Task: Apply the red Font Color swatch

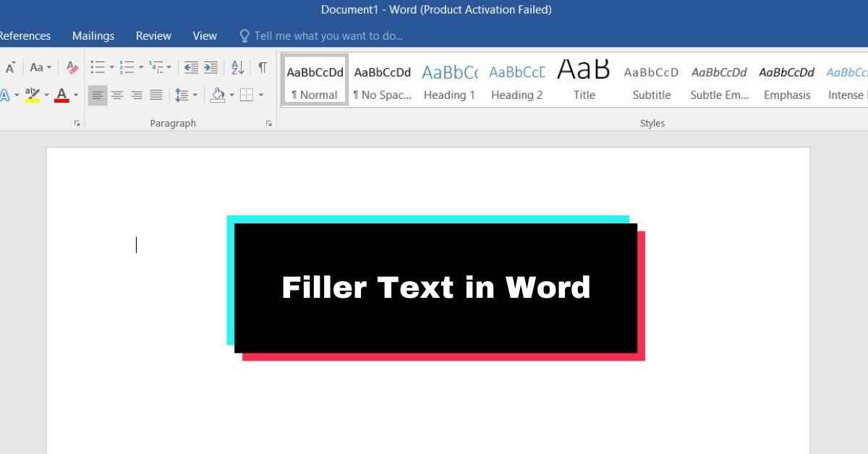Action: [61, 95]
